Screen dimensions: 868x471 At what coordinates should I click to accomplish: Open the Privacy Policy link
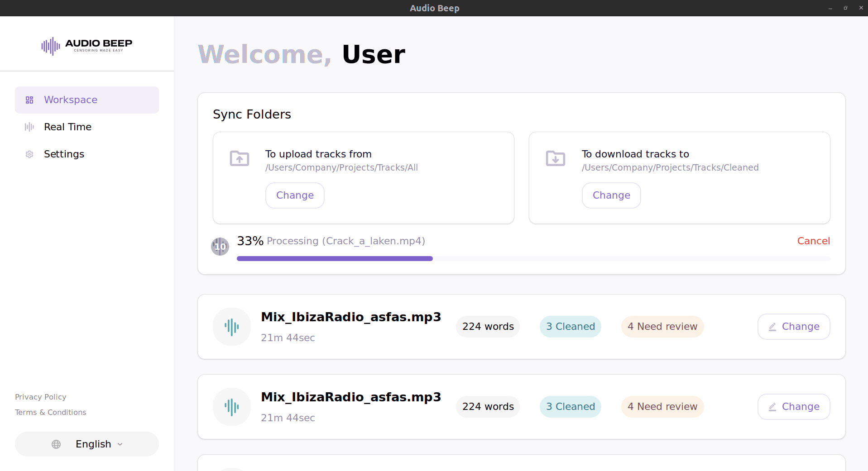(x=41, y=397)
